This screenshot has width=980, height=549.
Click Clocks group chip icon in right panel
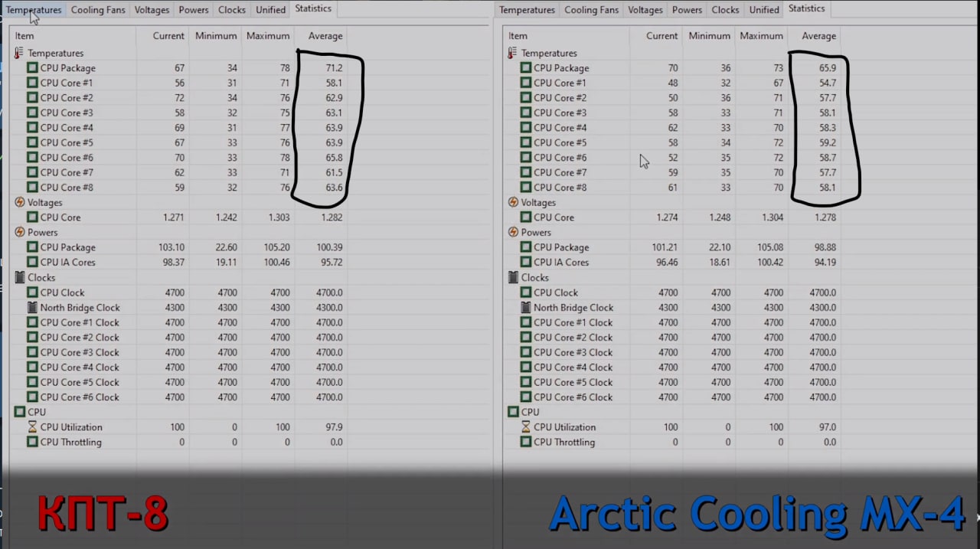point(513,277)
